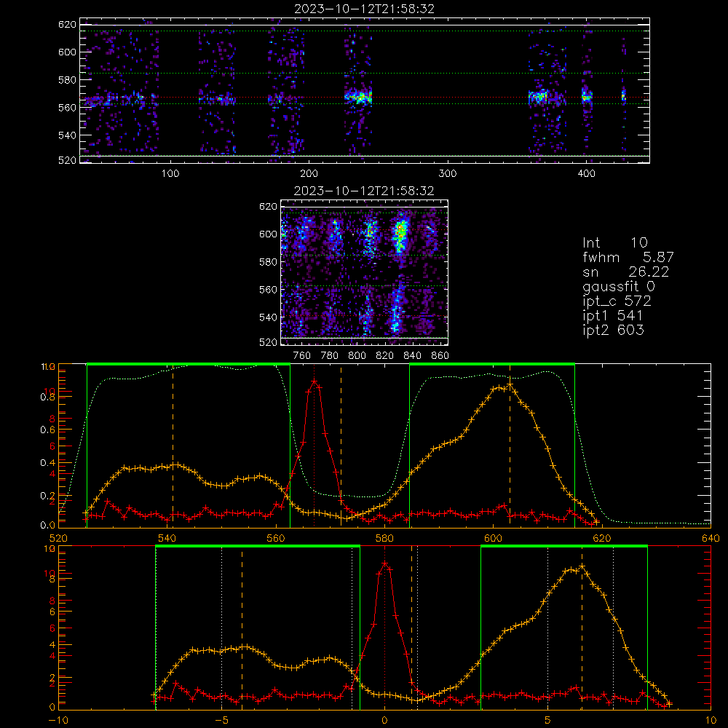Click the red peak apex in upper profile plot
Viewport: 728px width, 728px height.
click(x=314, y=381)
